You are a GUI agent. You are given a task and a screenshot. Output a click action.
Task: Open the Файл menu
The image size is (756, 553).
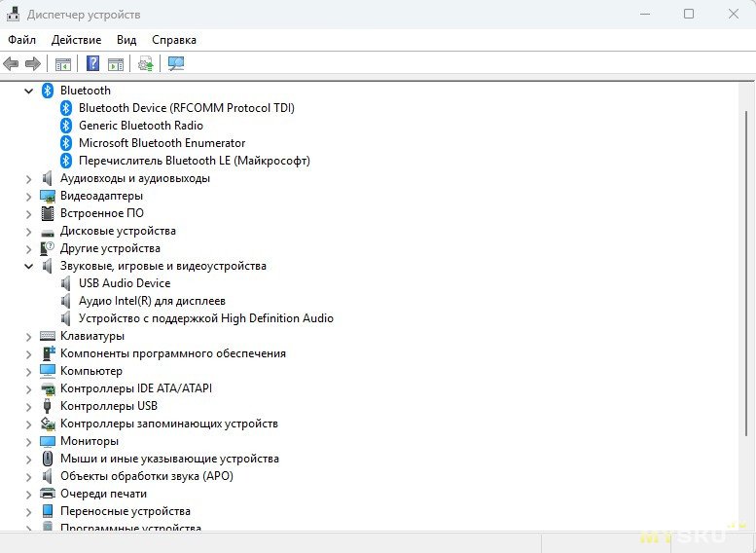21,40
